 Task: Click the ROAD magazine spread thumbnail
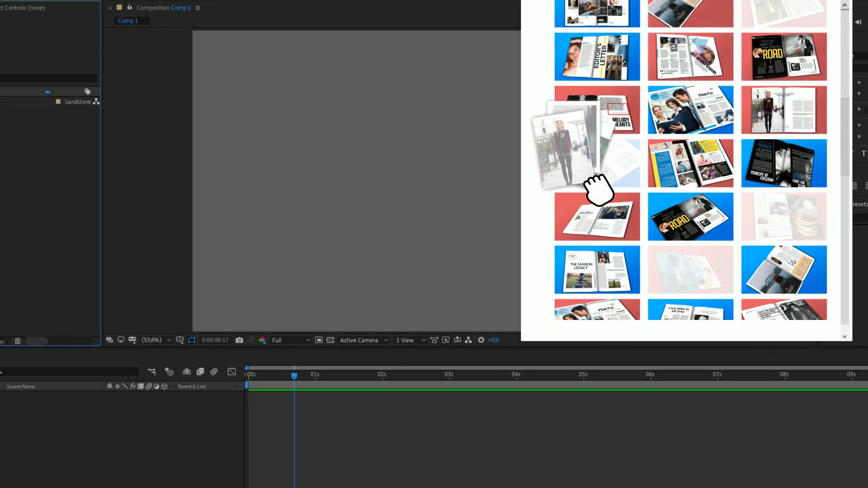click(x=783, y=56)
